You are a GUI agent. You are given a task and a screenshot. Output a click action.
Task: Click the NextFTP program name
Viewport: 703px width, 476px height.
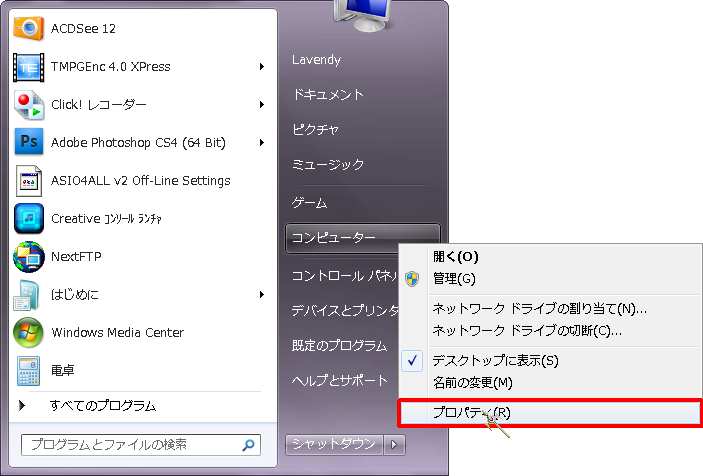pyautogui.click(x=76, y=257)
